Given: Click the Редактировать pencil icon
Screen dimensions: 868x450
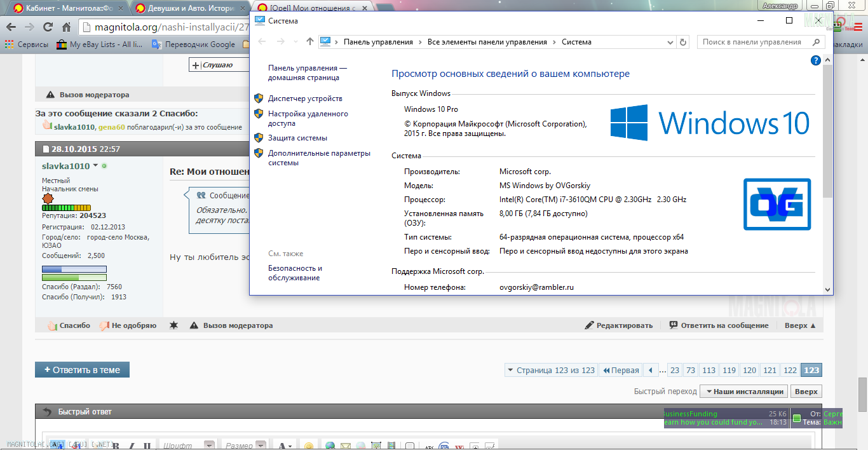Looking at the screenshot, I should click(x=589, y=325).
